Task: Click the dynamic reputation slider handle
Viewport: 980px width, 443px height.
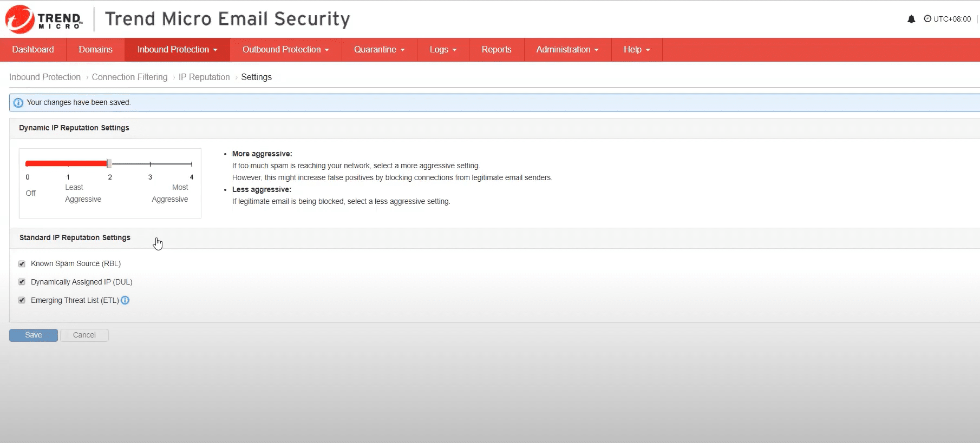Action: point(109,163)
